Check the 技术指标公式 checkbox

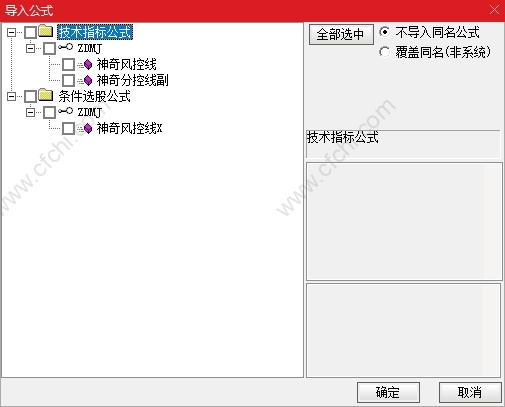point(30,32)
